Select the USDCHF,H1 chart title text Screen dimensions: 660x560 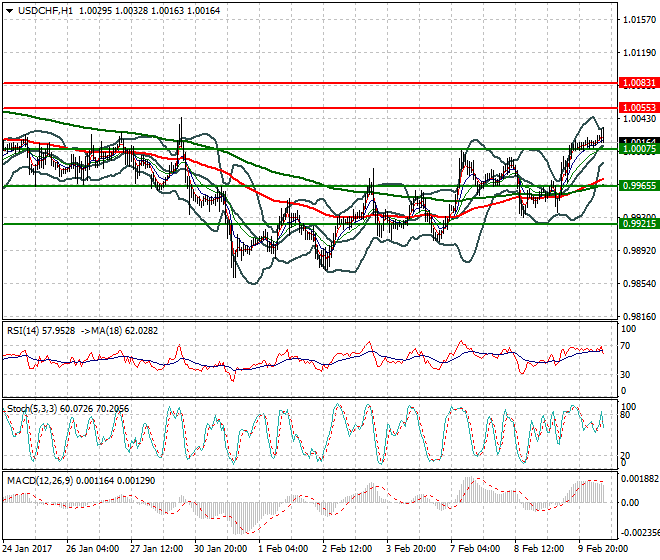(45, 11)
